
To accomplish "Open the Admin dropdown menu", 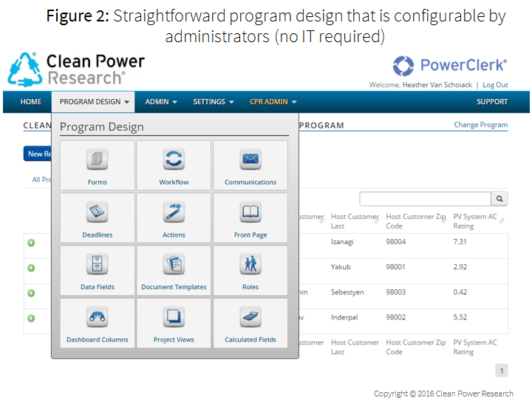I will (161, 102).
